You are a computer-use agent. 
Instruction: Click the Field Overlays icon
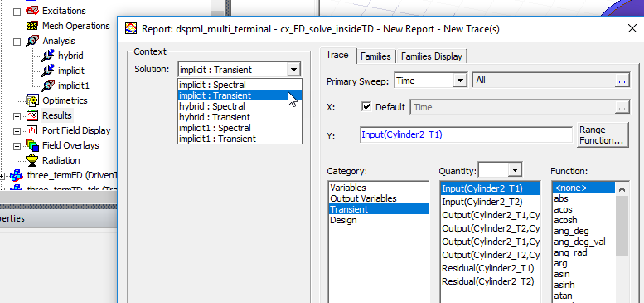(32, 145)
